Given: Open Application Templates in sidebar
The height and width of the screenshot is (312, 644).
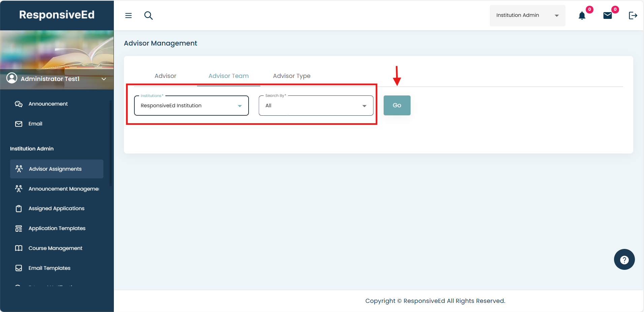Looking at the screenshot, I should click(x=57, y=228).
